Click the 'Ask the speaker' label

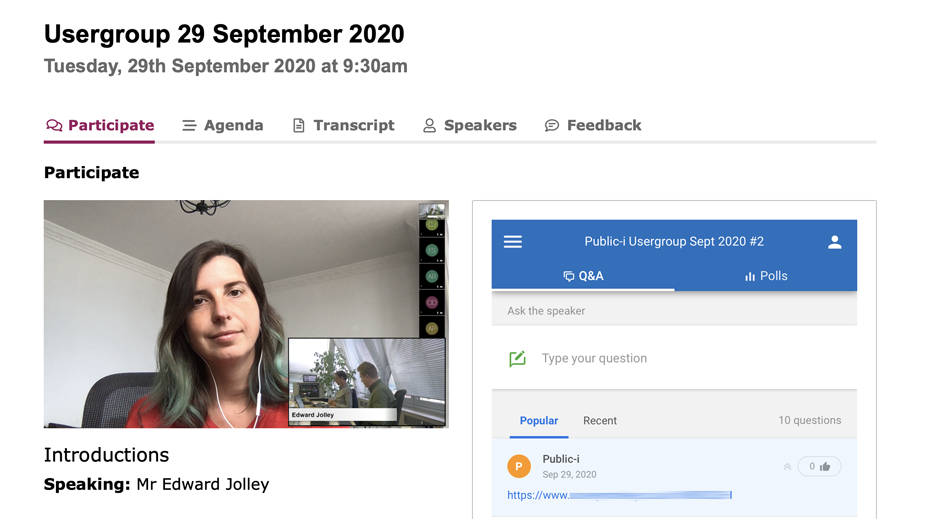click(546, 311)
